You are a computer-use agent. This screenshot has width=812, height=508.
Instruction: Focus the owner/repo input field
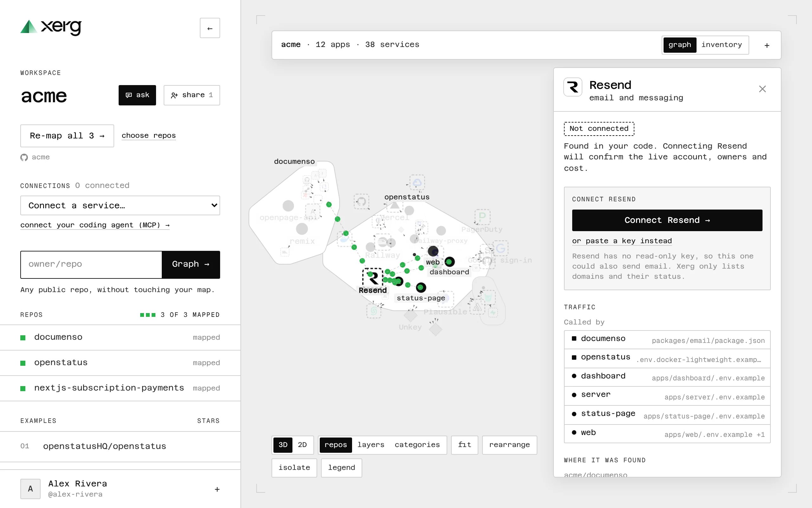point(91,264)
